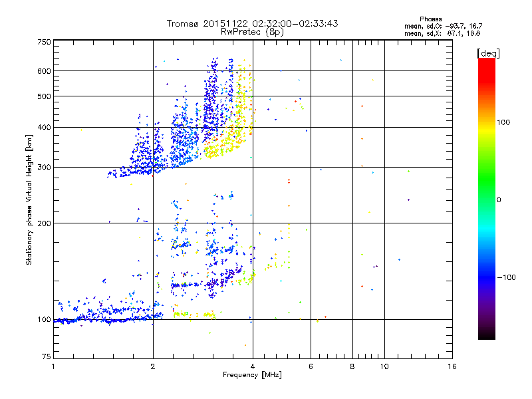The height and width of the screenshot is (399, 532).
Task: Click the frequency axis tick '10'
Action: (384, 366)
